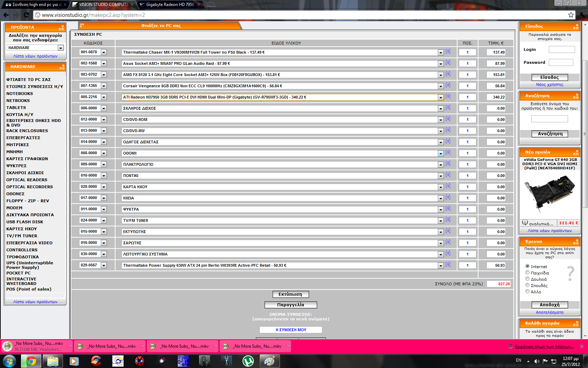Open info icon for Corsair Vengeance row
The width and height of the screenshot is (588, 368).
click(448, 85)
